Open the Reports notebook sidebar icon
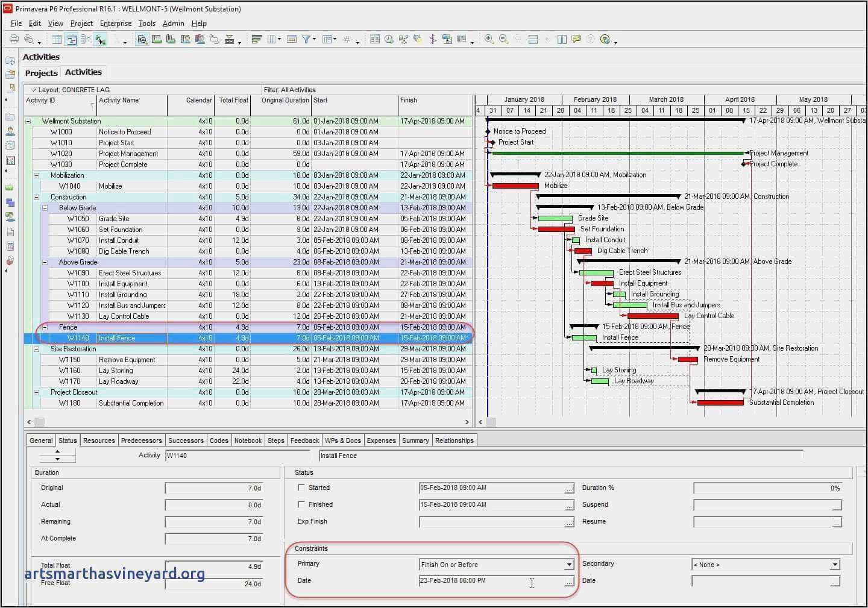Screen dimensions: 868x608 click(10, 146)
